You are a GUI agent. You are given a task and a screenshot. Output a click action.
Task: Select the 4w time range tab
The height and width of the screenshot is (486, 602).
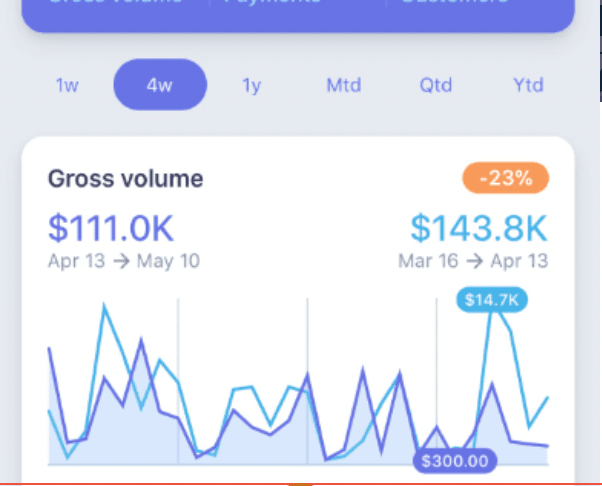tap(160, 85)
